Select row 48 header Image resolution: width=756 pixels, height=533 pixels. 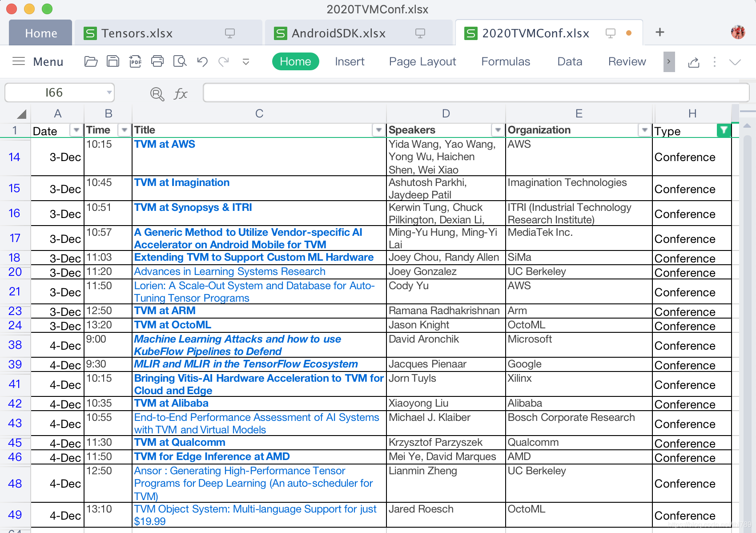[15, 484]
